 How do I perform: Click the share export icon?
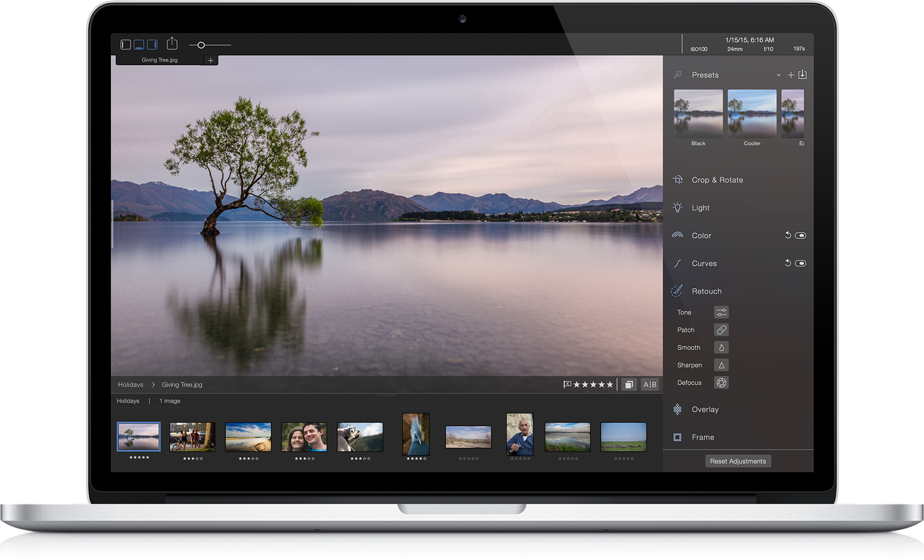click(172, 44)
